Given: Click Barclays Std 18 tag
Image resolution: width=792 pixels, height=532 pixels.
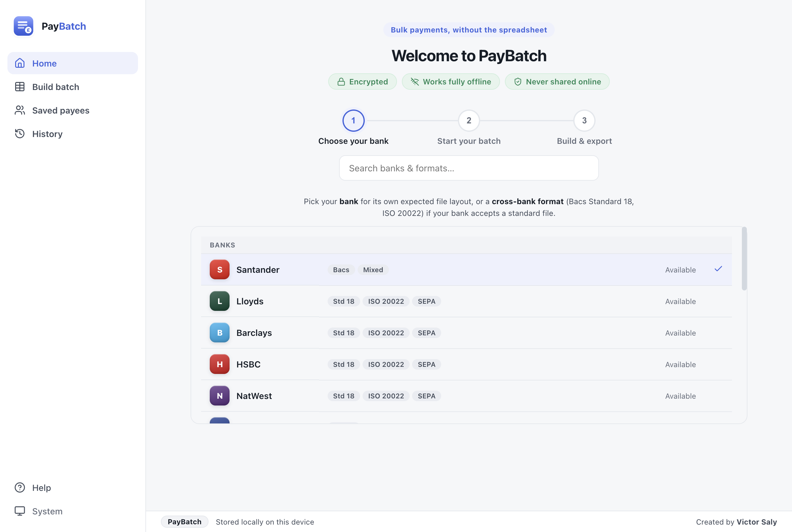Looking at the screenshot, I should tap(343, 333).
